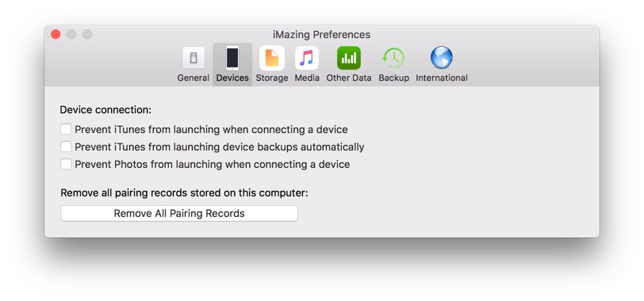Viewport: 644px width, 301px height.
Task: Select the 'International' text label
Action: click(x=442, y=78)
